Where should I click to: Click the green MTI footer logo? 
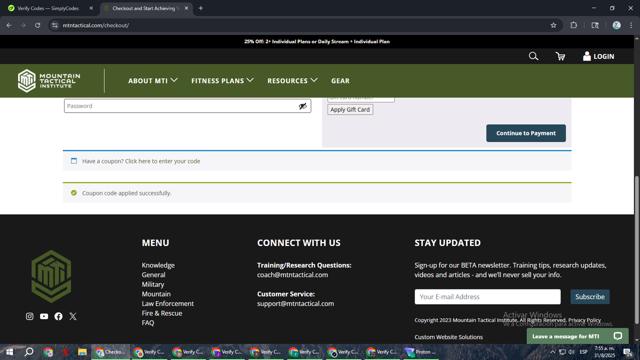pyautogui.click(x=51, y=276)
